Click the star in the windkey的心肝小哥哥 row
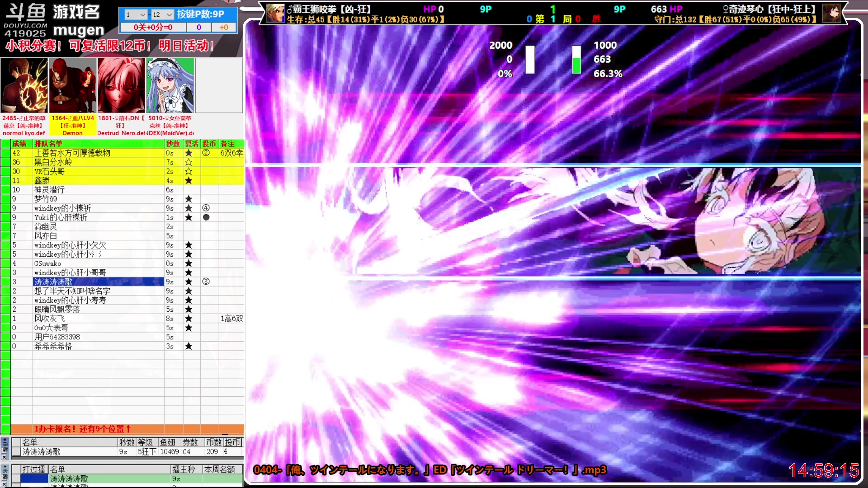Screen dimensions: 868x488 (x=189, y=273)
